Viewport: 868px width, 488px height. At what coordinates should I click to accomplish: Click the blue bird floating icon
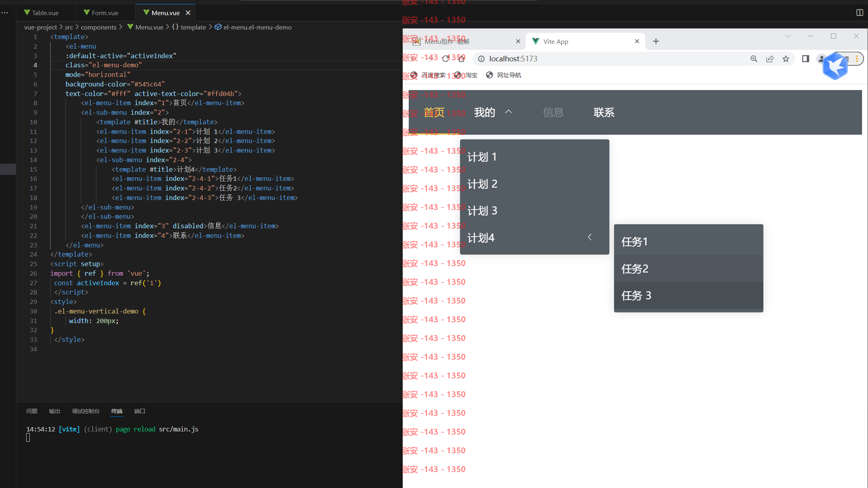click(835, 66)
